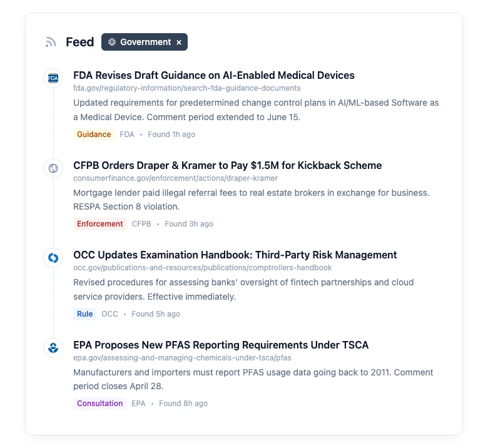Click the EPA source logo icon

(x=53, y=347)
